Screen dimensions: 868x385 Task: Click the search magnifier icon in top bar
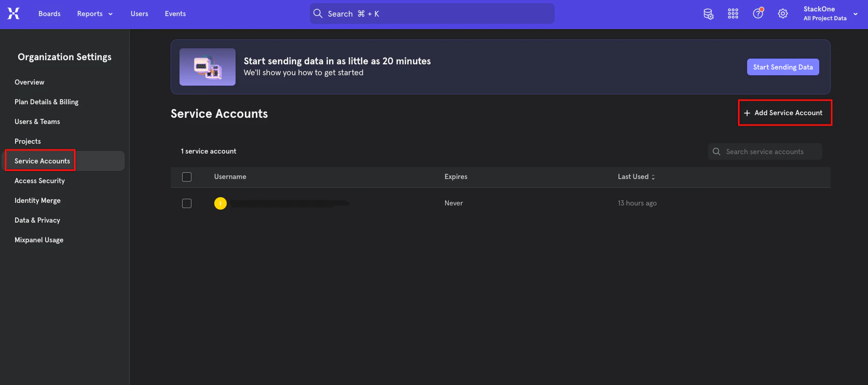(x=318, y=13)
